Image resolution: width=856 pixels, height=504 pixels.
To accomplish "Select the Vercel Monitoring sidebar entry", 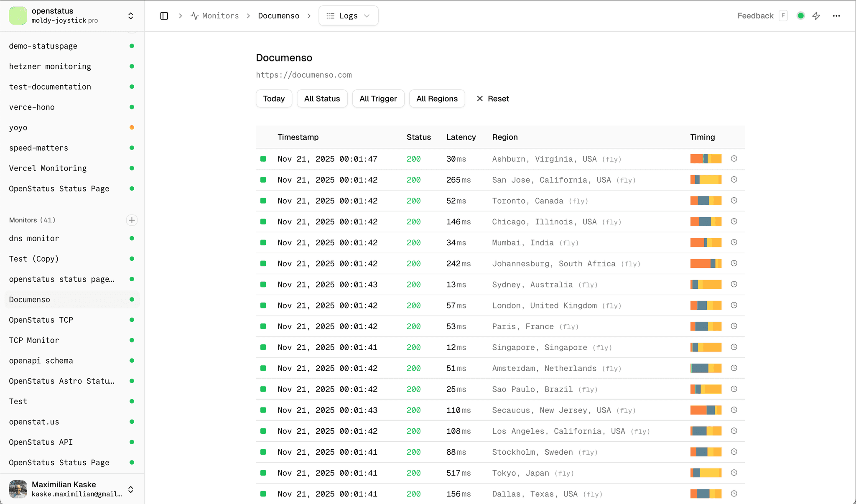I will click(48, 168).
